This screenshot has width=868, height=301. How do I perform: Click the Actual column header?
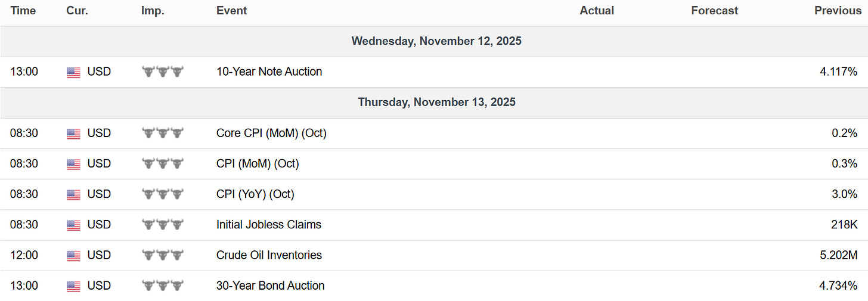coord(597,11)
